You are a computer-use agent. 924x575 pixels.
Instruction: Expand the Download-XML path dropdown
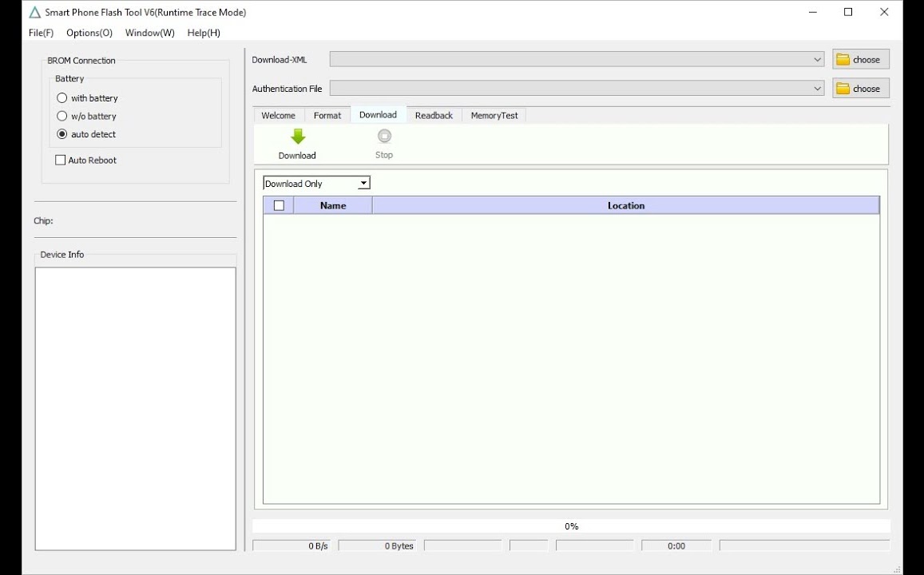817,60
